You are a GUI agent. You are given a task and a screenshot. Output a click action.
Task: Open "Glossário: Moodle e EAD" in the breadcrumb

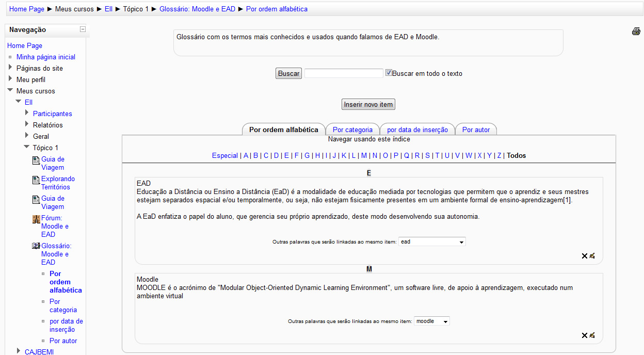point(198,9)
